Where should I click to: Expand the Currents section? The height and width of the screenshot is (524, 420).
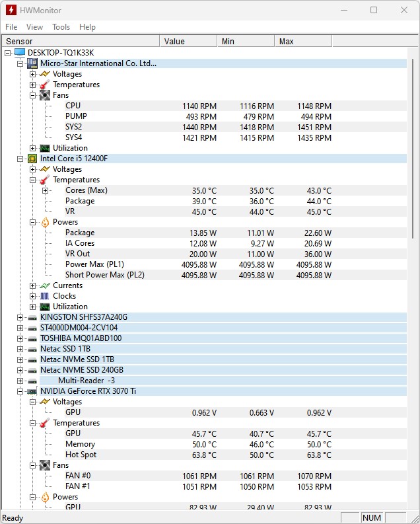point(32,285)
